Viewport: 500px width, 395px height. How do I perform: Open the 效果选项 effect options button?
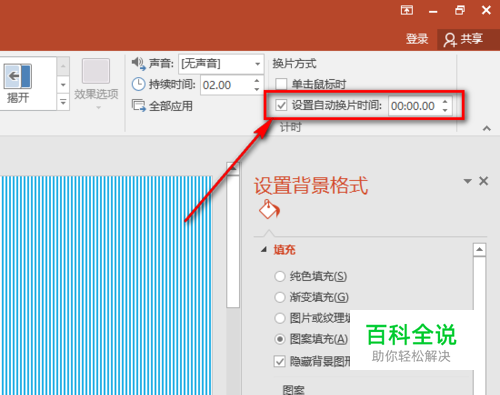click(x=96, y=83)
